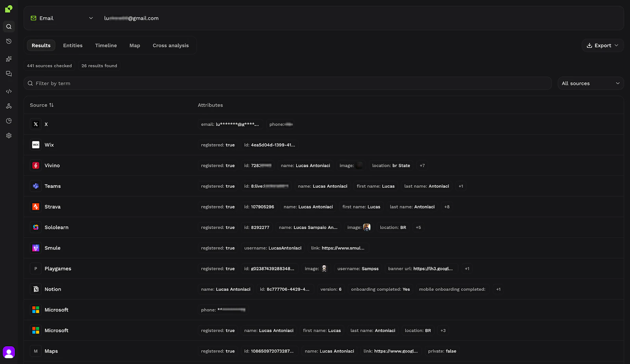The width and height of the screenshot is (630, 364).
Task: Click the Notion 'version: 6' chip
Action: tap(331, 289)
